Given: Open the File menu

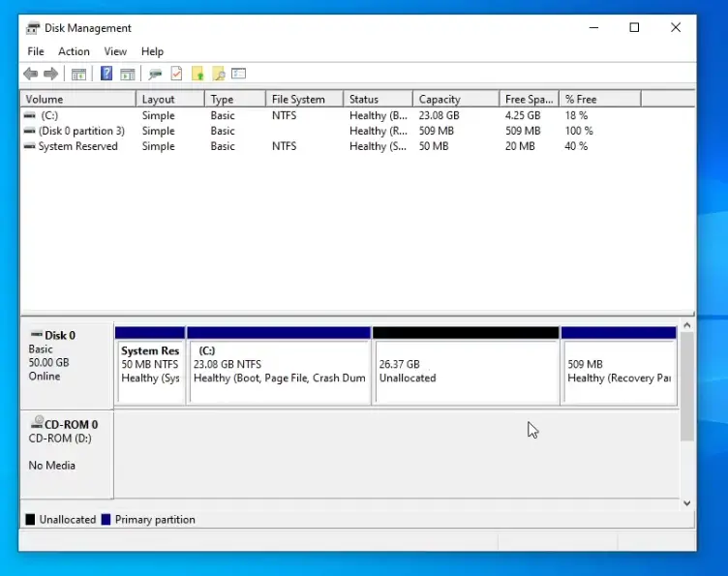Looking at the screenshot, I should [x=36, y=51].
